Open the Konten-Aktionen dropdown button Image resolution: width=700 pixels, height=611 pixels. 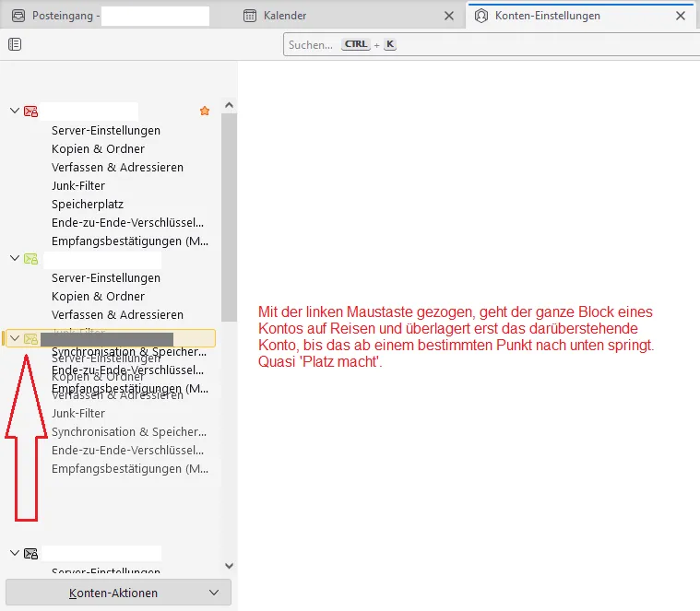118,593
